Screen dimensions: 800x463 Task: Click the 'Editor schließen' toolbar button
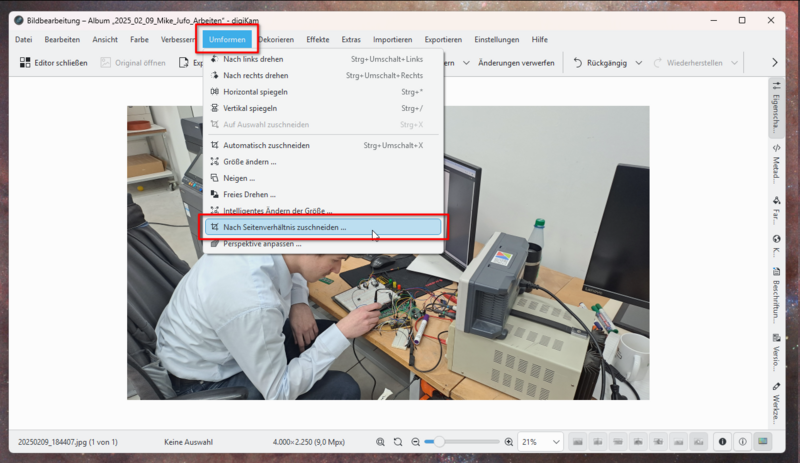(54, 63)
